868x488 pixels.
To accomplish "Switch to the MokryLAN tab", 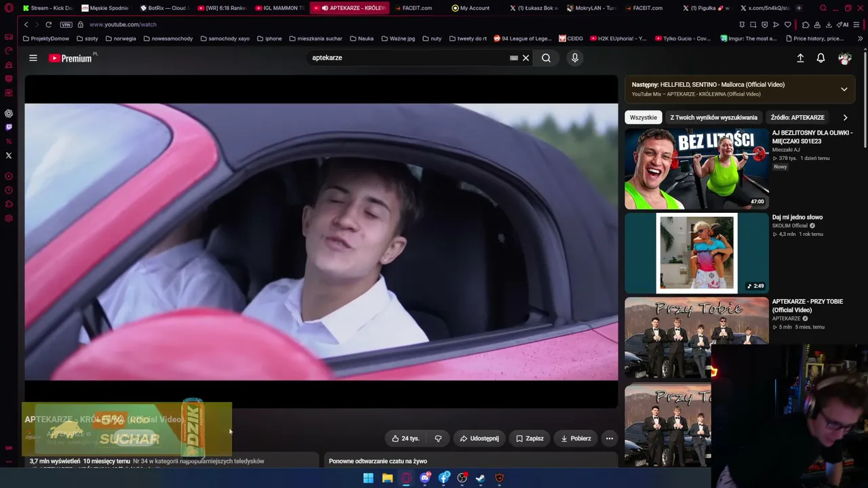I will click(591, 8).
